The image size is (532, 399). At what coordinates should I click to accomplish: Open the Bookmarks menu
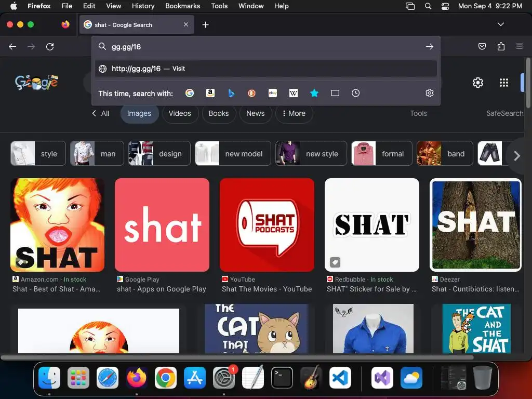(182, 6)
